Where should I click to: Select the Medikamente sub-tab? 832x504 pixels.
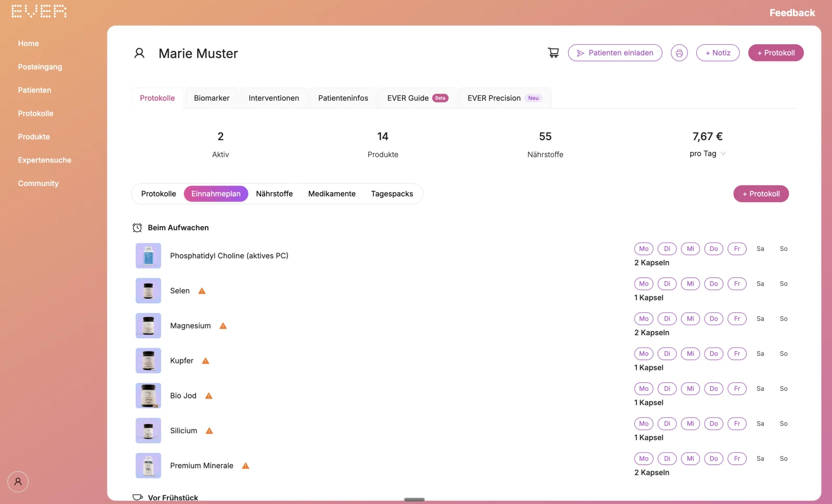point(332,194)
